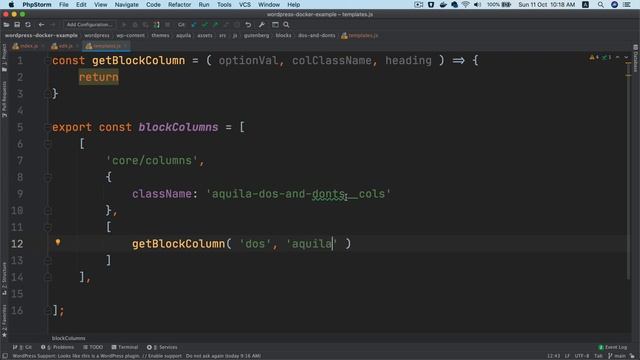Click the volume menu bar icon

[477, 4]
